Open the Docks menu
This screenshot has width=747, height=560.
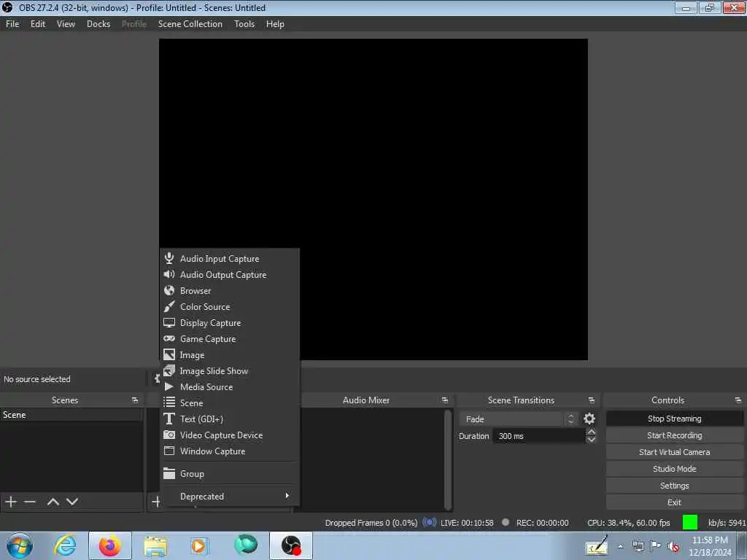(98, 24)
